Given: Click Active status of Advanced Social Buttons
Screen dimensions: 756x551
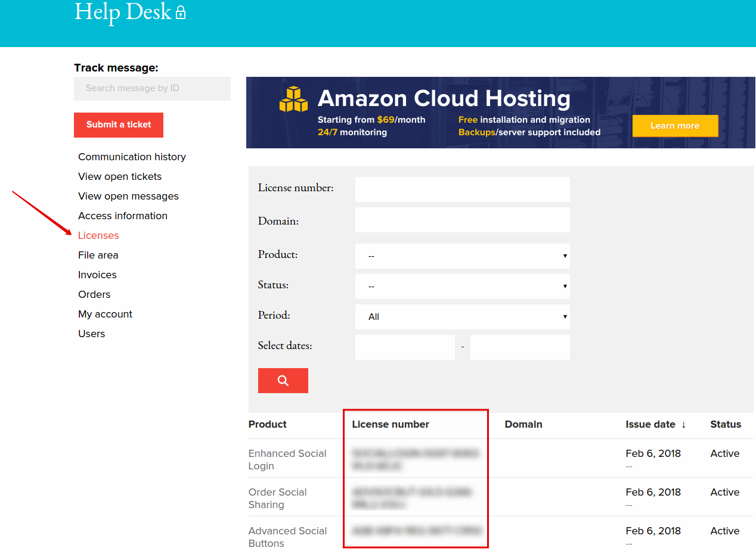Looking at the screenshot, I should (725, 531).
